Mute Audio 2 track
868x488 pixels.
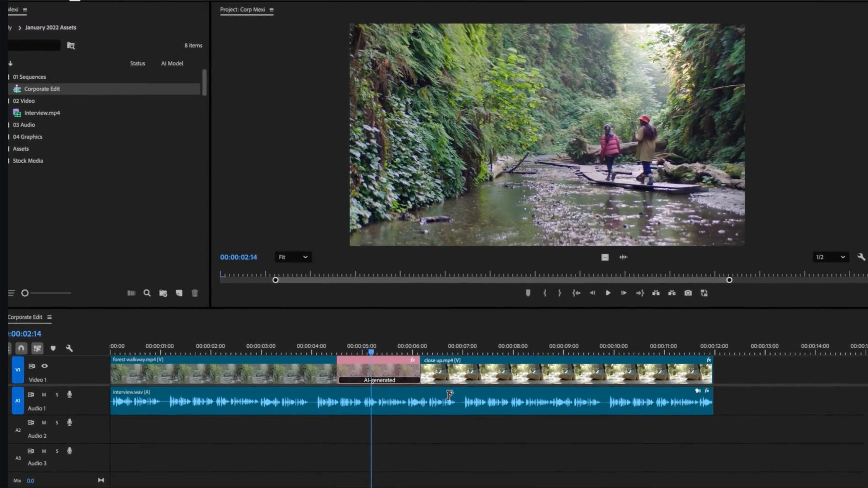point(44,423)
